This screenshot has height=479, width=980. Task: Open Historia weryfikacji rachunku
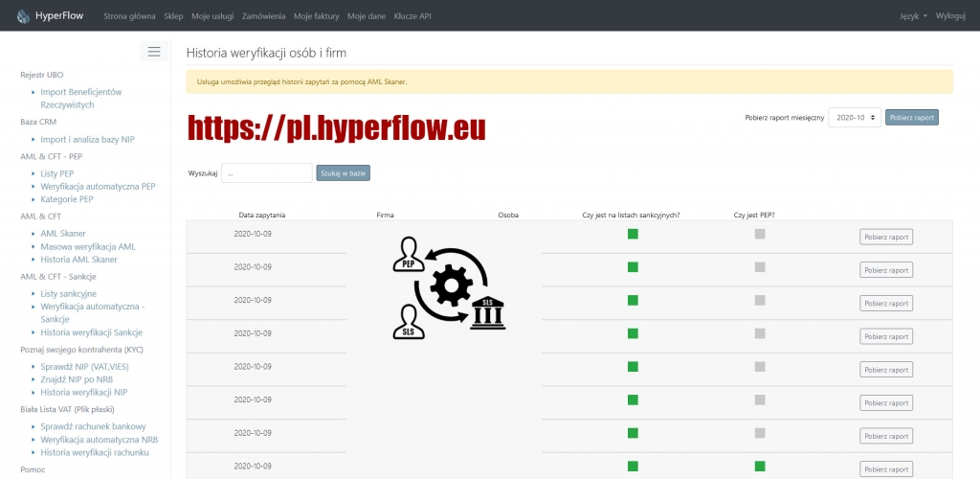coord(95,452)
